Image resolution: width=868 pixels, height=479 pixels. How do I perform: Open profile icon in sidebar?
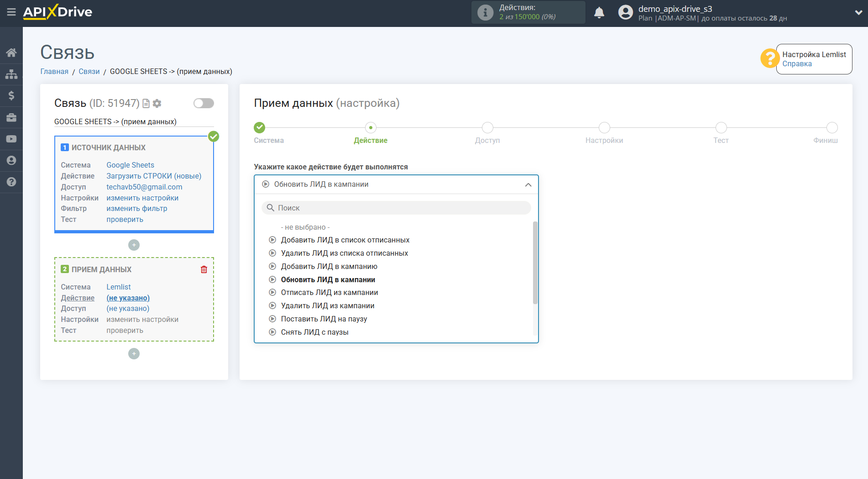(11, 160)
